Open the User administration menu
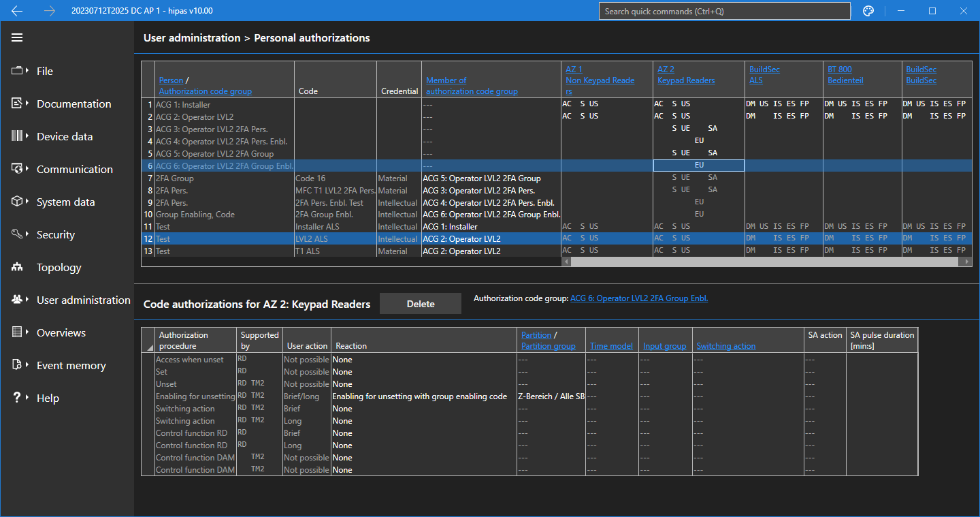Viewport: 980px width, 517px height. (83, 300)
